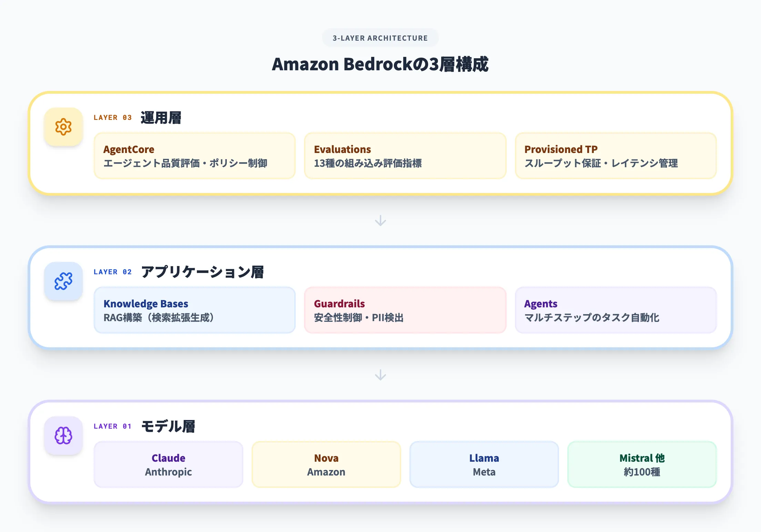The image size is (761, 532).
Task: Click the 運用層 layer title
Action: [x=161, y=118]
